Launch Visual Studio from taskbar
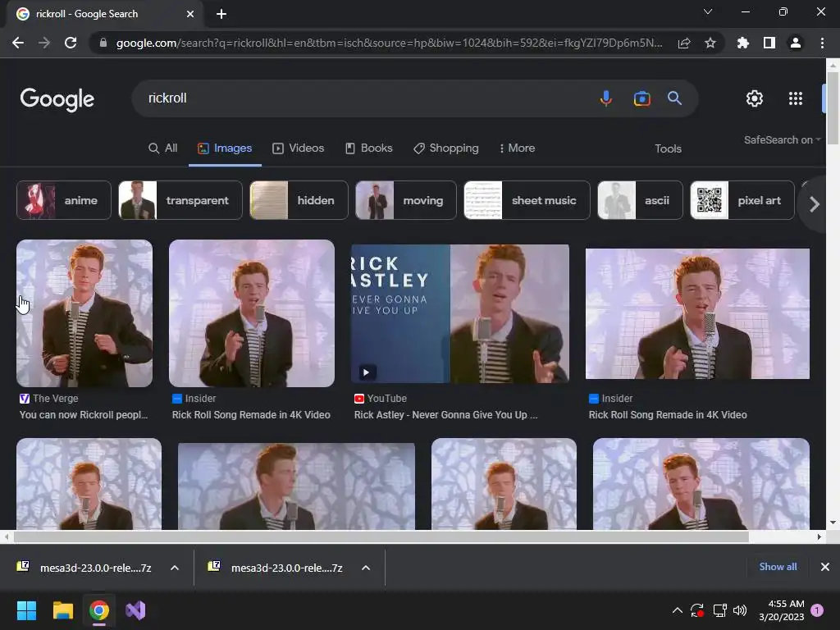840x630 pixels. point(135,610)
